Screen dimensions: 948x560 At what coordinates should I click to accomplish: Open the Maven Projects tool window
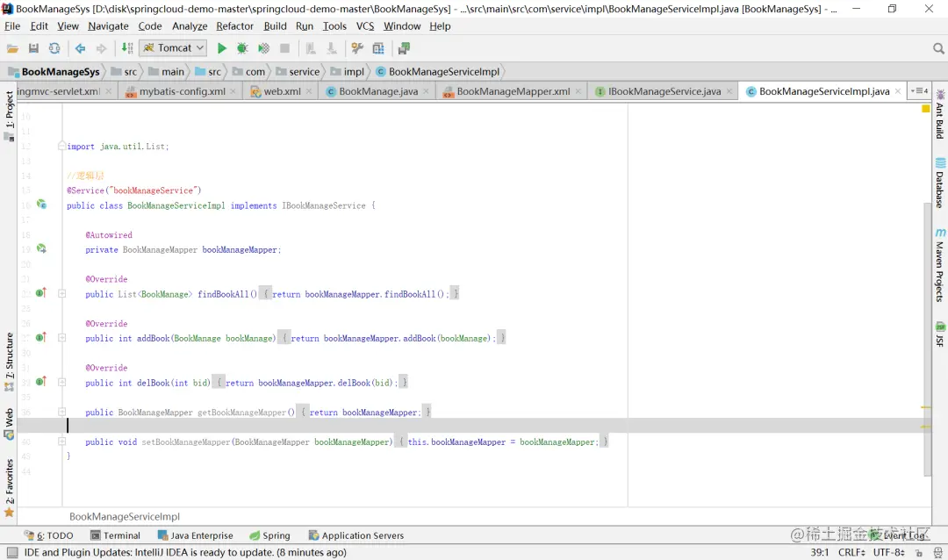[939, 265]
